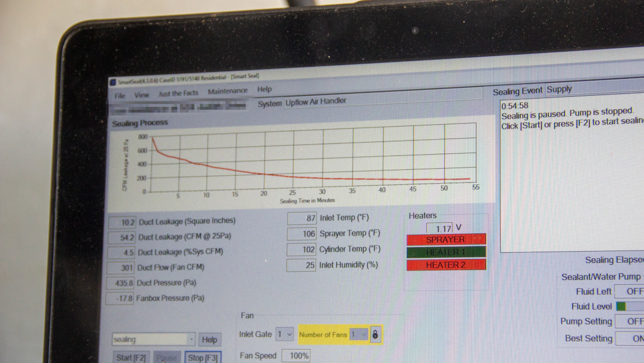Select the Sealing Event tab

[518, 90]
